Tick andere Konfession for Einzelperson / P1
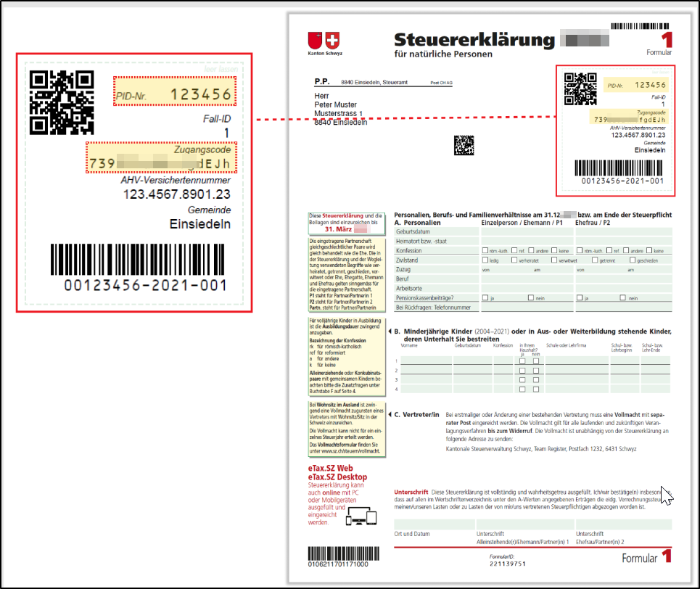Viewport: 700px width, 589px height. tap(531, 250)
